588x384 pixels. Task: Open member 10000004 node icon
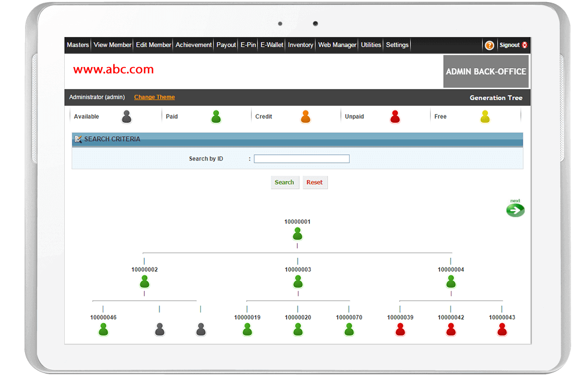tap(451, 282)
